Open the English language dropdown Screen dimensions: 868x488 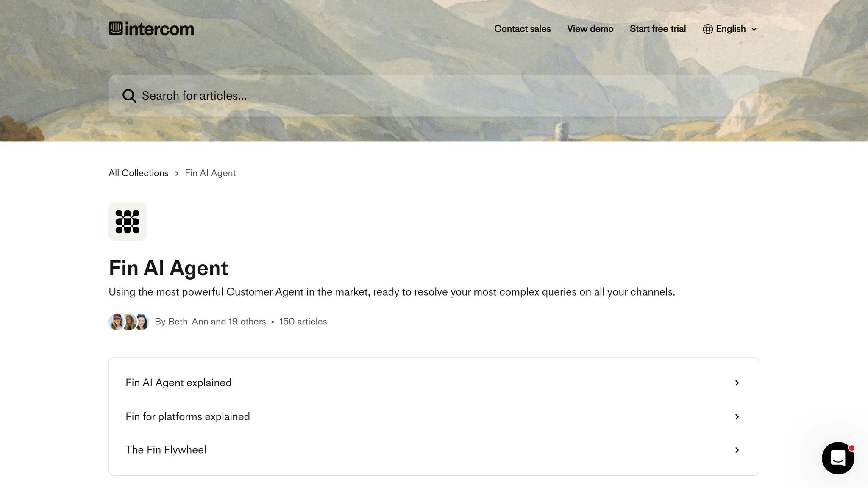click(x=730, y=29)
